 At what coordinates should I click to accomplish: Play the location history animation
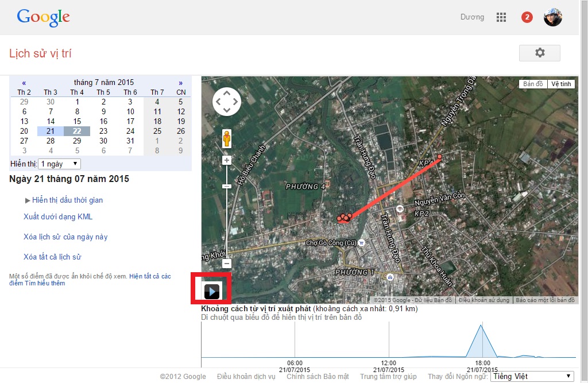click(211, 292)
